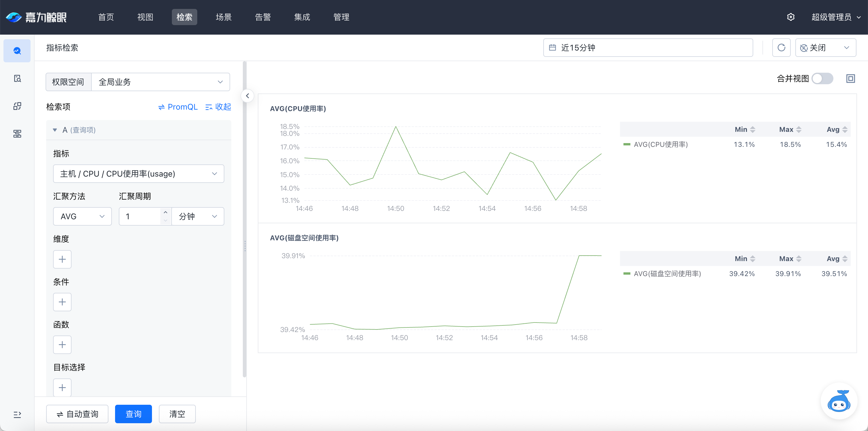Image resolution: width=868 pixels, height=431 pixels.
Task: Expand the sidebar with the bottom menu icon
Action: tap(17, 414)
